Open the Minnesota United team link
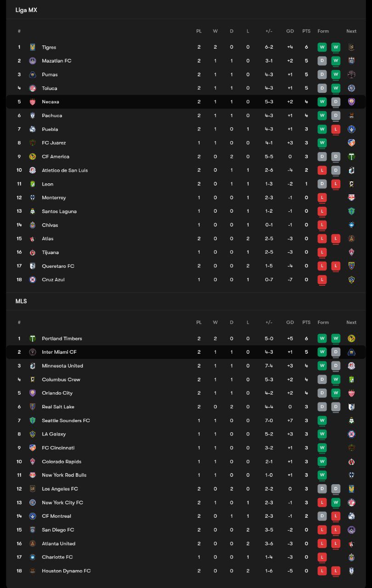 coord(62,366)
